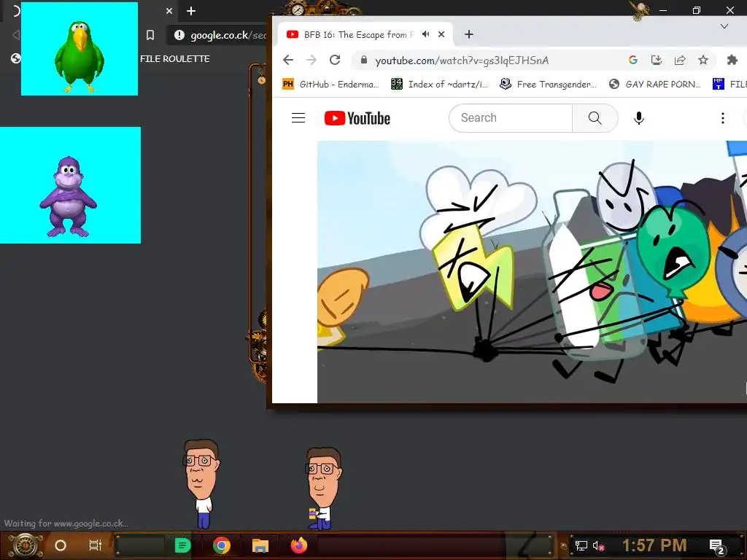The height and width of the screenshot is (560, 747).
Task: Click the Start button on the taskbar
Action: pyautogui.click(x=25, y=545)
